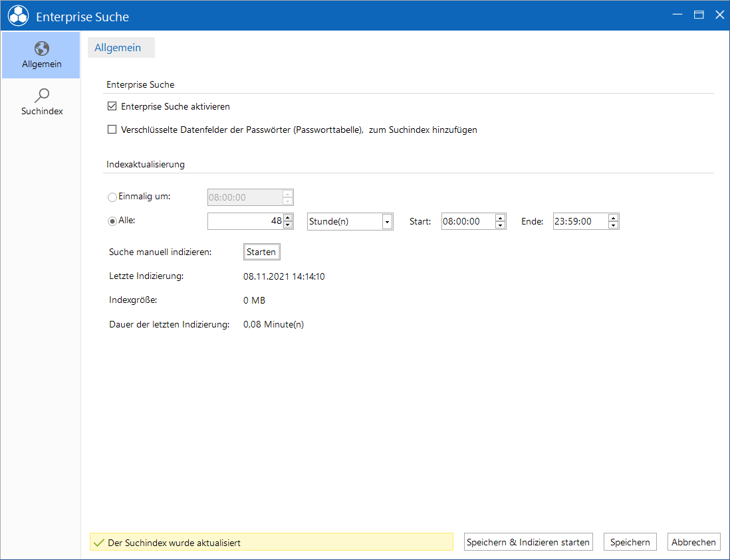
Task: Cancel with the Abbrechen button
Action: pos(693,542)
